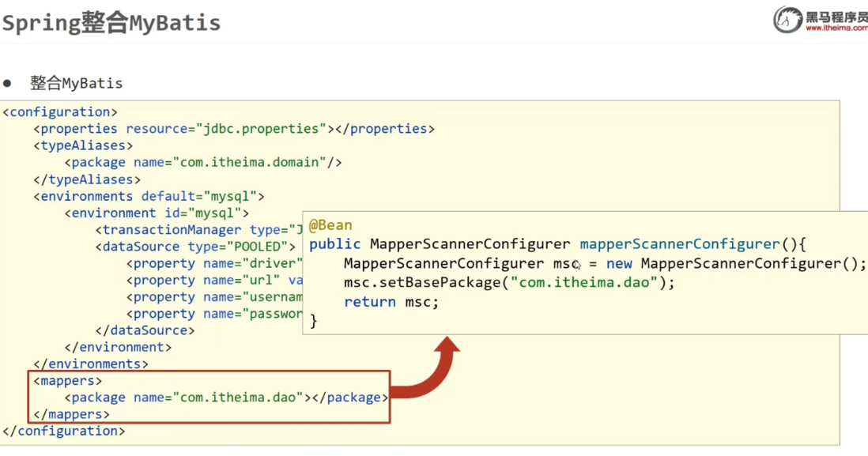Viewport: 868px width, 456px height.
Task: Click the opening <typeAliases> tag
Action: click(x=83, y=145)
